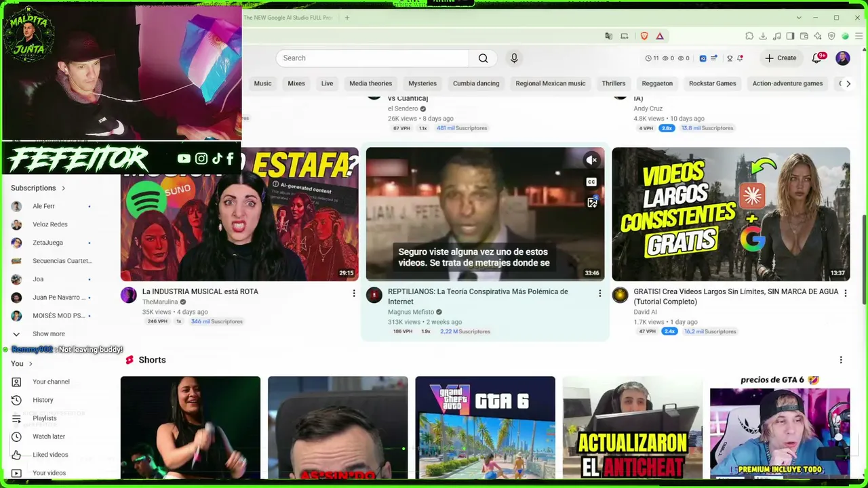Open the ACTUALIZARON EL ANTICHEAT Shorts thumbnail
This screenshot has height=488, width=868.
(x=633, y=428)
